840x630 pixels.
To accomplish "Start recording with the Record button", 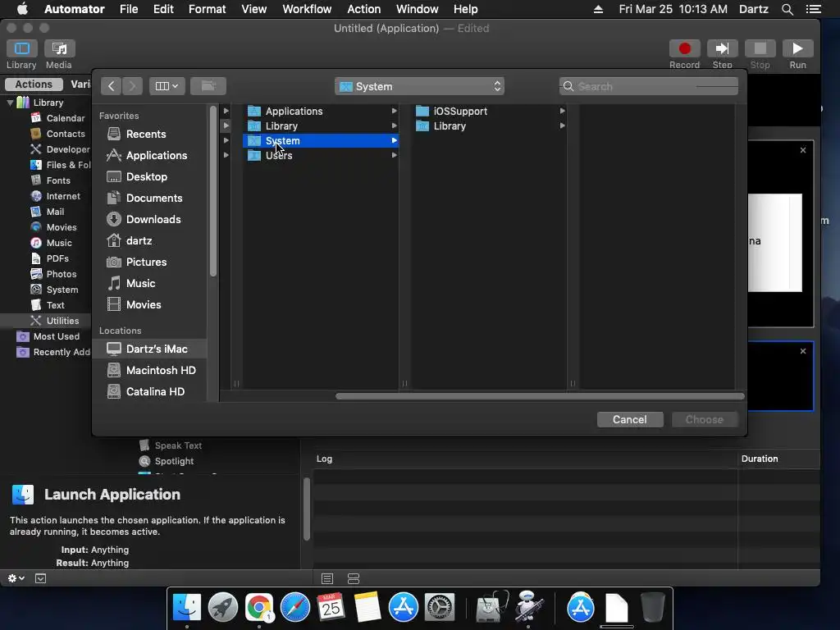I will [684, 48].
